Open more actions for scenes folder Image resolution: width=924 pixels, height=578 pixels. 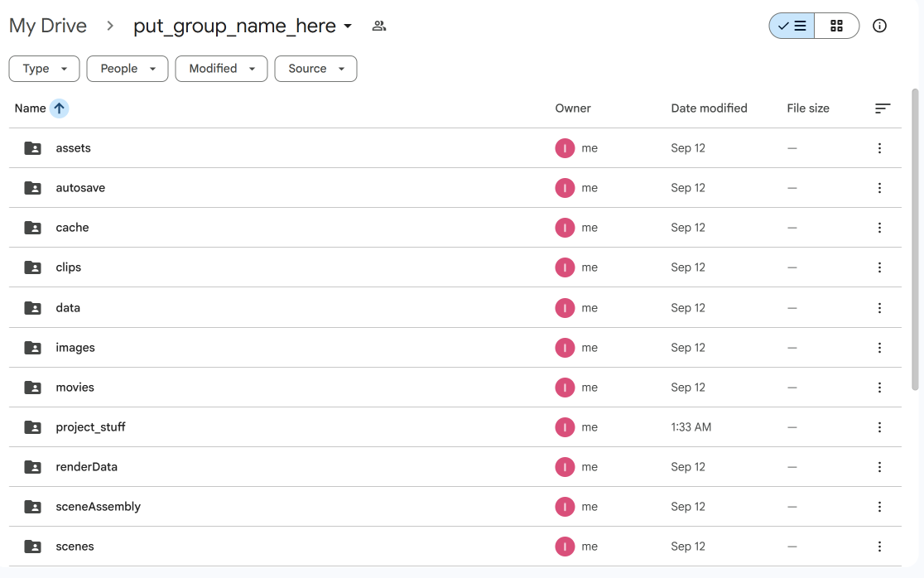click(x=879, y=547)
